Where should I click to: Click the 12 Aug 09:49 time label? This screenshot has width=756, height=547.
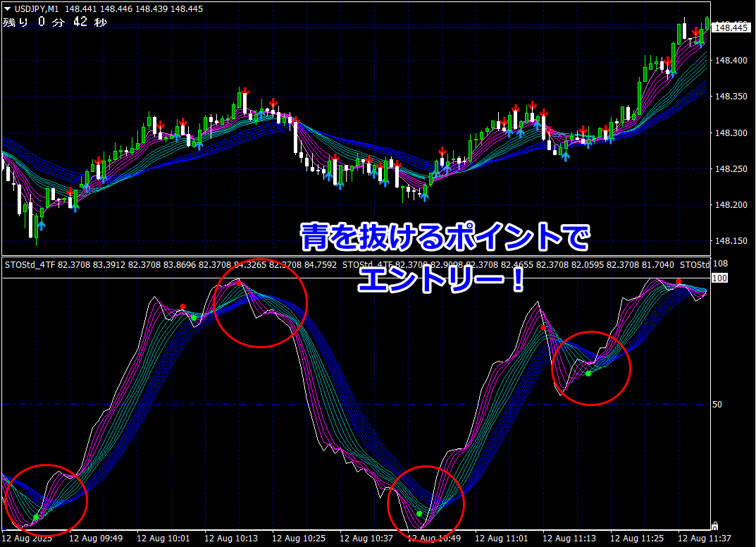coord(95,539)
